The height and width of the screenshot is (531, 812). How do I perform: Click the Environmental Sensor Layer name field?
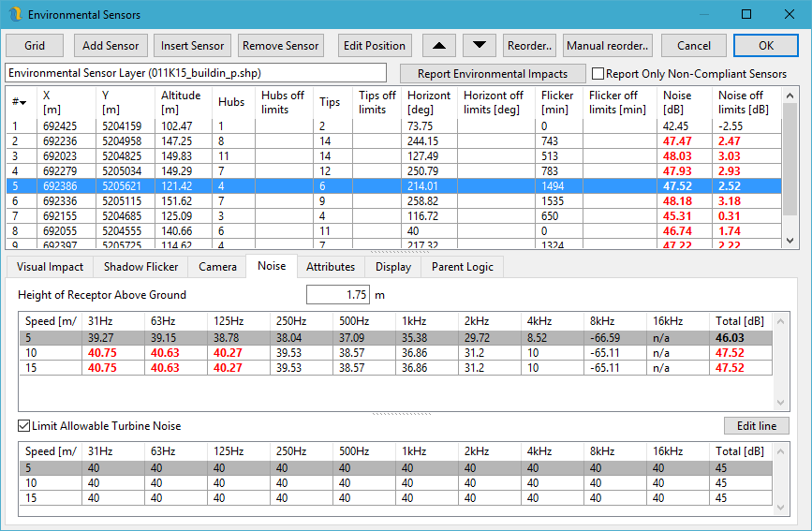pos(195,73)
